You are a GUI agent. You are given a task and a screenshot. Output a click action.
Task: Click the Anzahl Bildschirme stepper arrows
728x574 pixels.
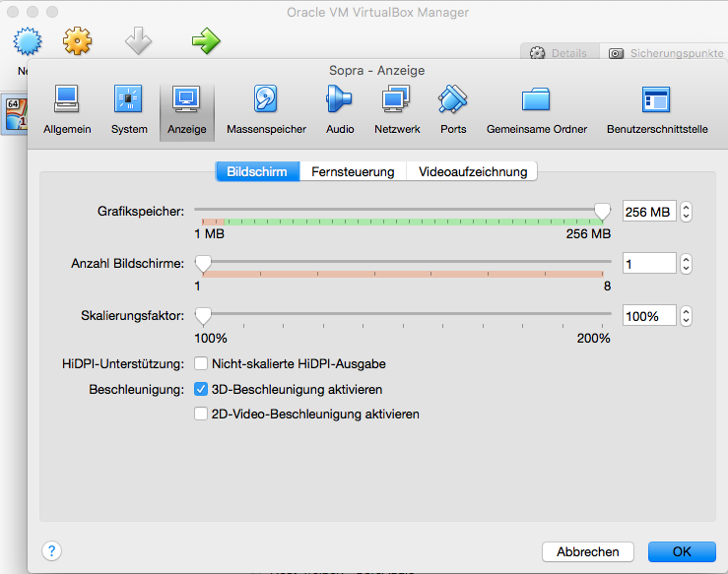(686, 264)
